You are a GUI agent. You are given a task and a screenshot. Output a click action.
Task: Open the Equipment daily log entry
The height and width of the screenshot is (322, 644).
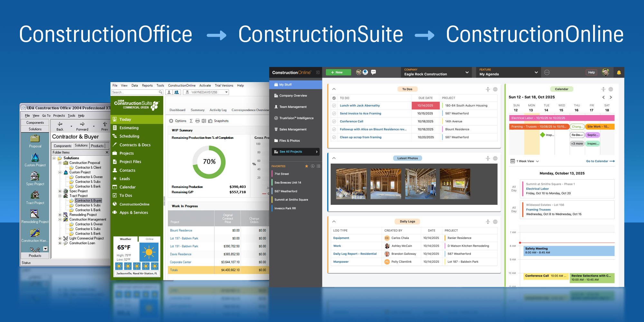tap(341, 238)
